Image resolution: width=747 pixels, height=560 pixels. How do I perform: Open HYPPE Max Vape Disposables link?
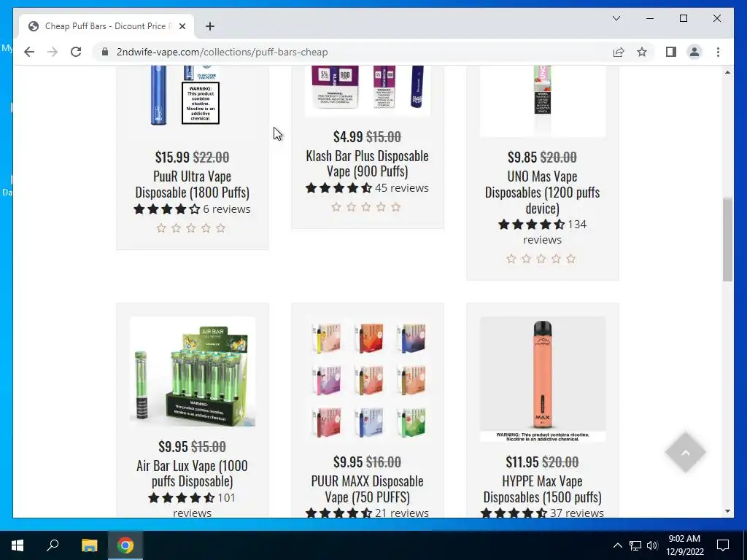[542, 489]
